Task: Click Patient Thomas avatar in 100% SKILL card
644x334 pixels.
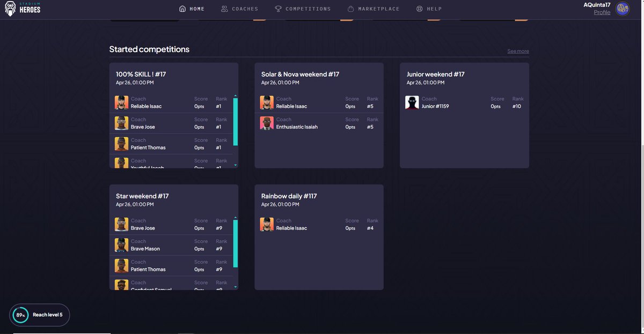Action: (x=121, y=144)
